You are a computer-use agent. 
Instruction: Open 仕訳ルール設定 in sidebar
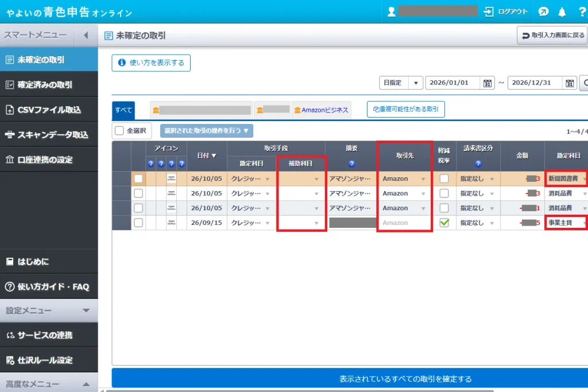click(49, 360)
